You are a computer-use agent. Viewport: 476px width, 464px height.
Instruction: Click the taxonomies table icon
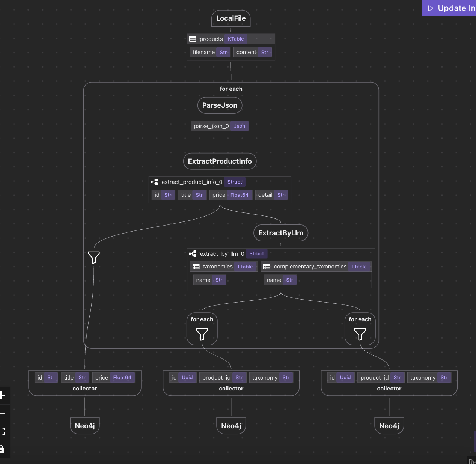click(x=196, y=267)
